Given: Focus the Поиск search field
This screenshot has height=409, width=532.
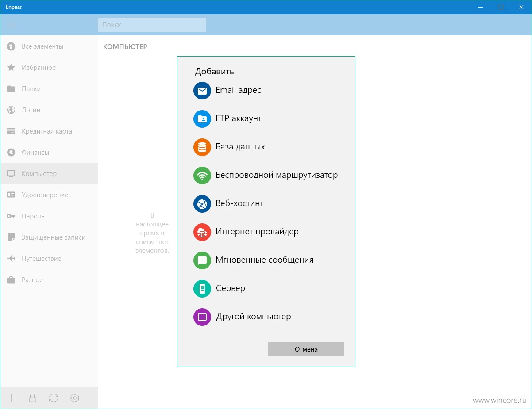Looking at the screenshot, I should 152,25.
